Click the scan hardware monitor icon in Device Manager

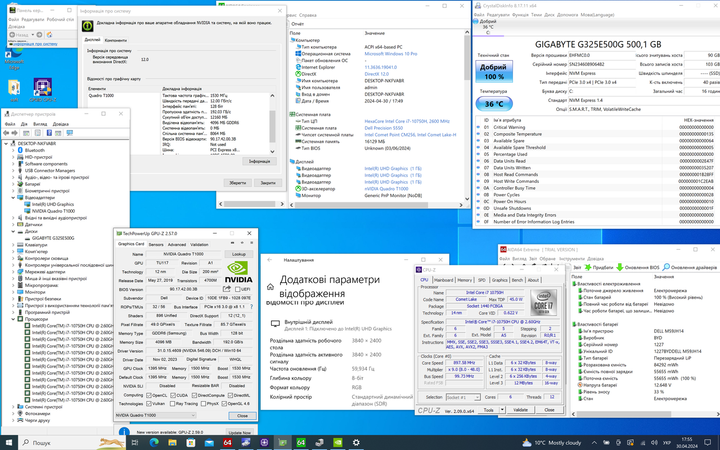pos(69,133)
